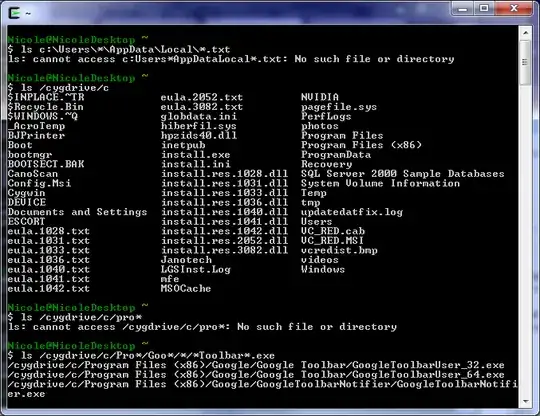Image resolution: width=540 pixels, height=416 pixels.
Task: Click 'CanoScan' directory name
Action: [x=33, y=174]
